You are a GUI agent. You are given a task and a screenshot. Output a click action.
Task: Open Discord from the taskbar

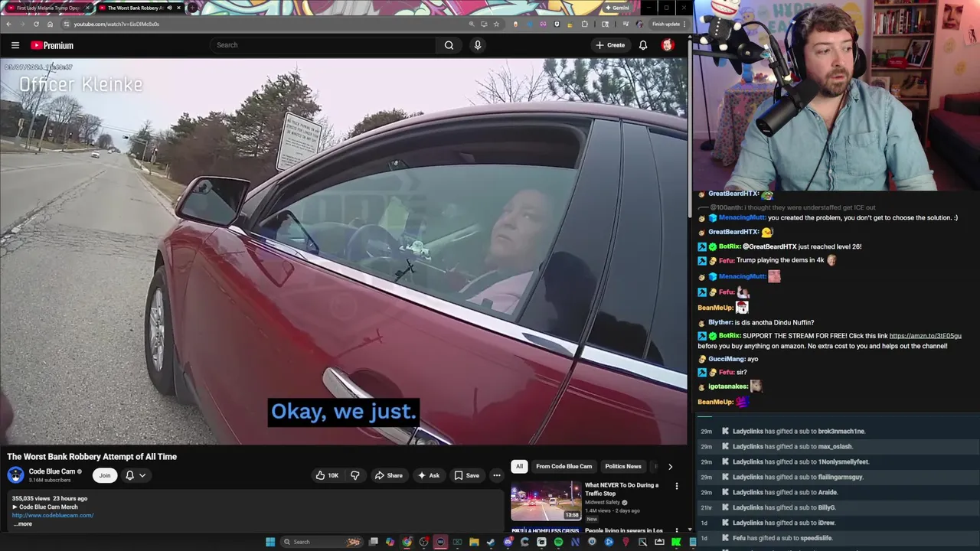(508, 542)
